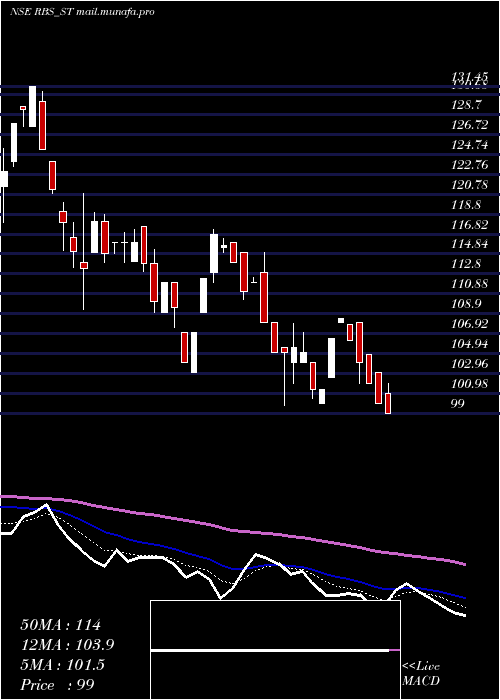The width and height of the screenshot is (500, 700).
Task: Click the last red candlestick near 99
Action: (388, 403)
